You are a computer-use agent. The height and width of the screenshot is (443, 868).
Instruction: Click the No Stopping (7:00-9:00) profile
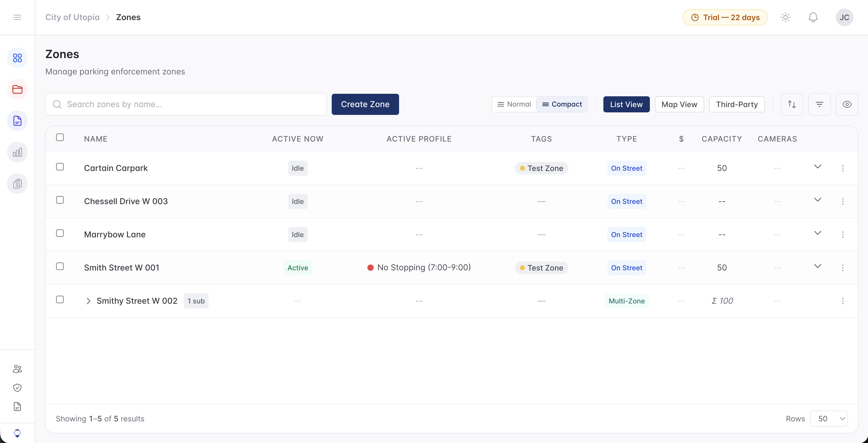pos(419,268)
